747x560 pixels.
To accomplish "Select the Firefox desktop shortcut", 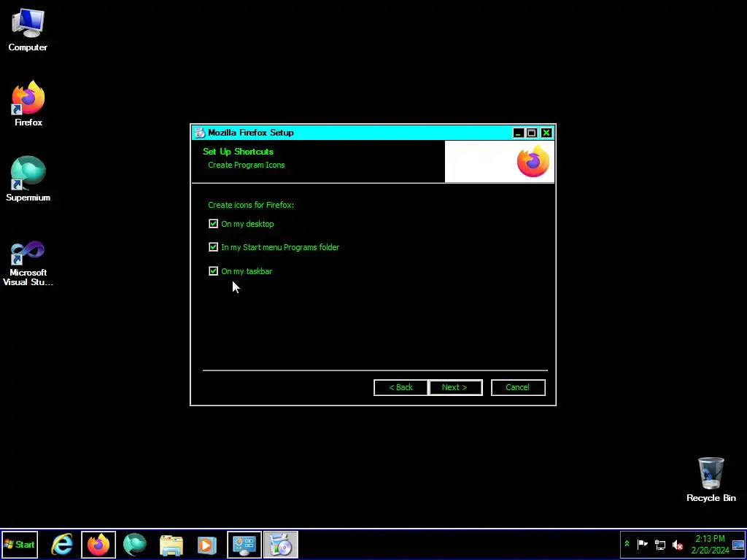I will 28,104.
